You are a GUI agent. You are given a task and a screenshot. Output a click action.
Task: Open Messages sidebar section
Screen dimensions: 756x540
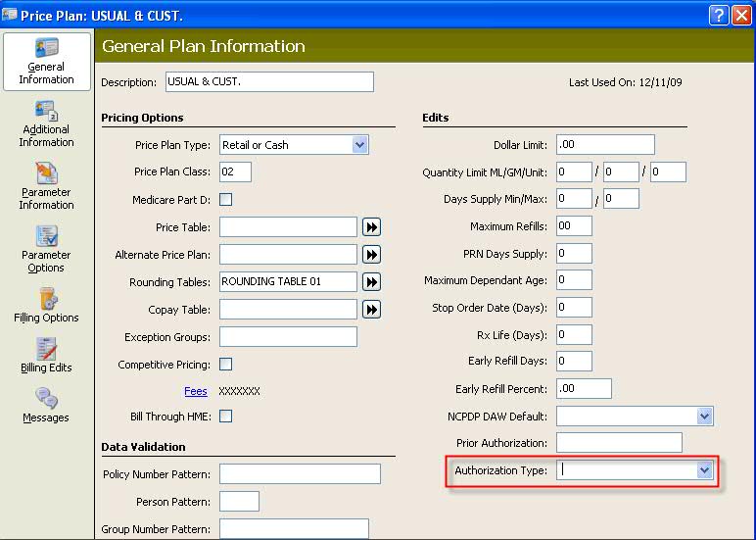point(46,406)
